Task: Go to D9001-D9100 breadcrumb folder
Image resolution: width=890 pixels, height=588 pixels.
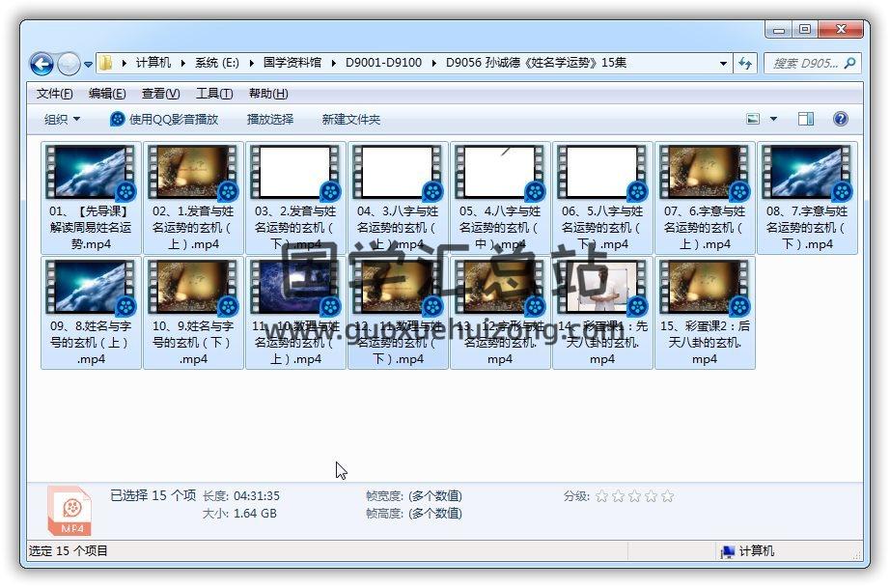Action: 383,63
